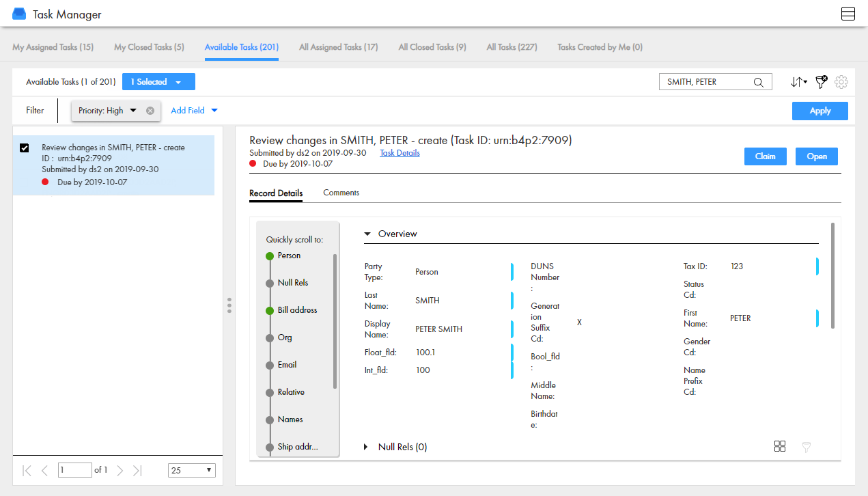The width and height of the screenshot is (868, 496).
Task: Remove the Priority: High filter
Action: 150,111
